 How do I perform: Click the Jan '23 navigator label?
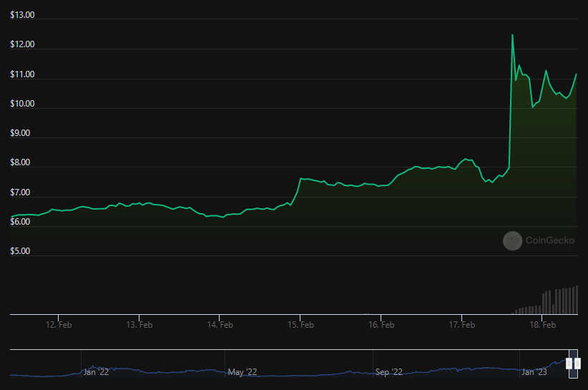click(x=535, y=372)
